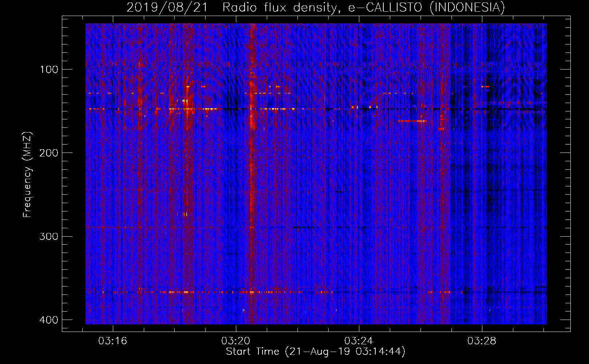Click the 'Start Time' axis caption
The image size is (589, 364).
pos(316,352)
